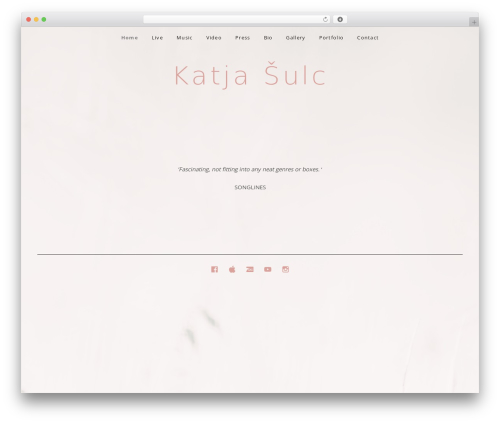Maximize the window with green button

point(44,20)
